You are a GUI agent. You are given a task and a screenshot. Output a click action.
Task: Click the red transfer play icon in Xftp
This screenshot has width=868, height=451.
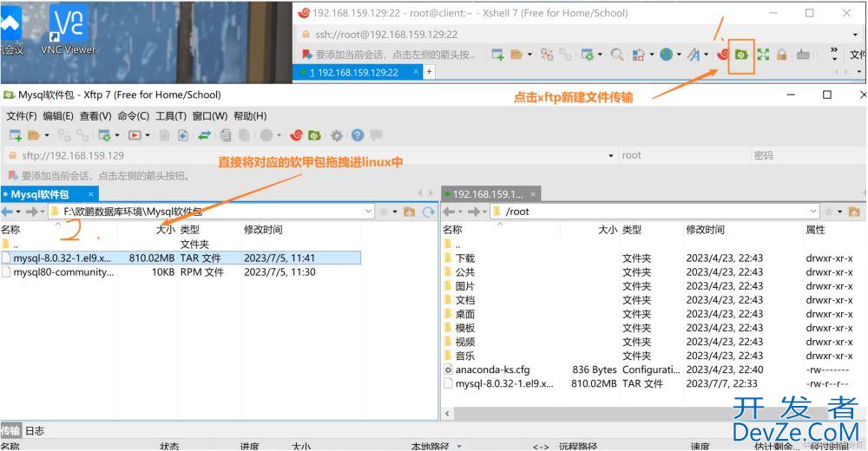click(135, 135)
